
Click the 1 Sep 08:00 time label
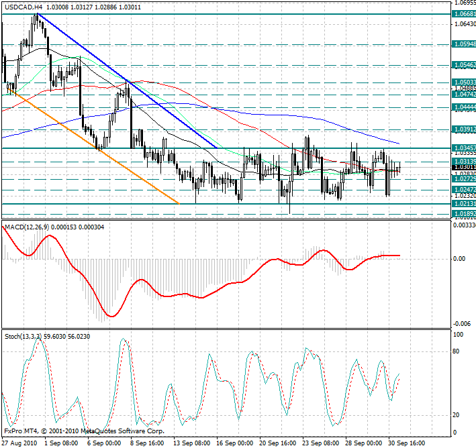click(x=61, y=443)
